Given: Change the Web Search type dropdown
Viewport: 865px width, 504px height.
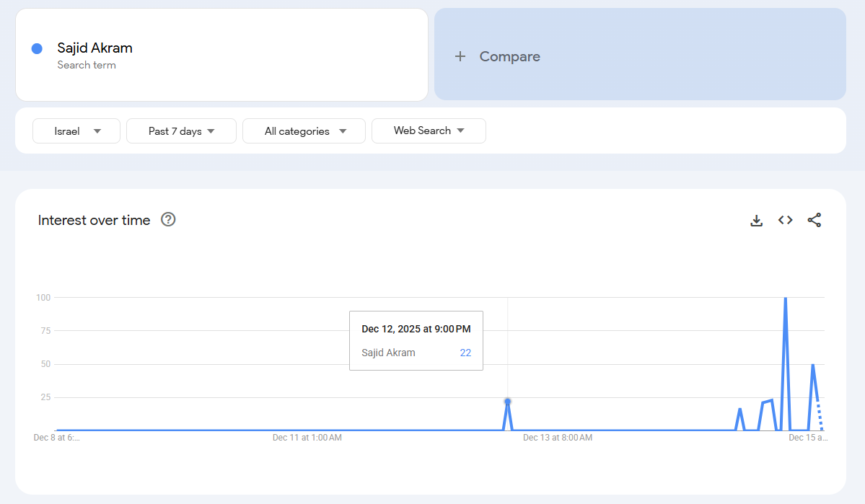Looking at the screenshot, I should click(x=429, y=131).
